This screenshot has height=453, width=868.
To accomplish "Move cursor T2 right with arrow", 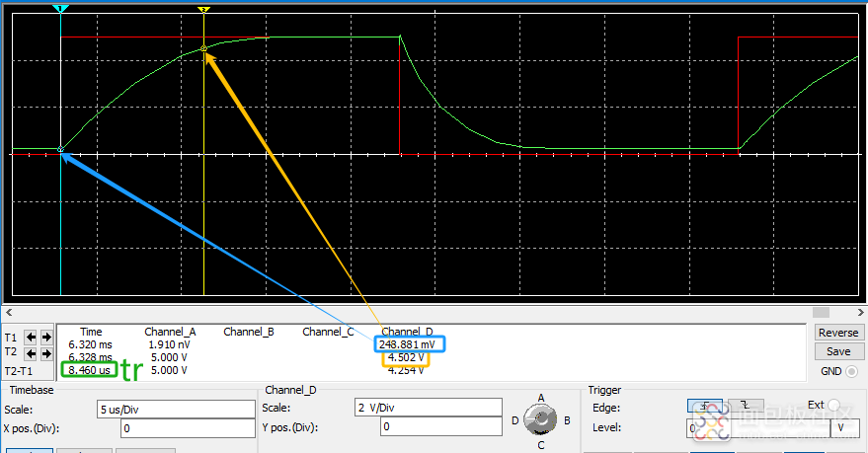I will pyautogui.click(x=46, y=353).
